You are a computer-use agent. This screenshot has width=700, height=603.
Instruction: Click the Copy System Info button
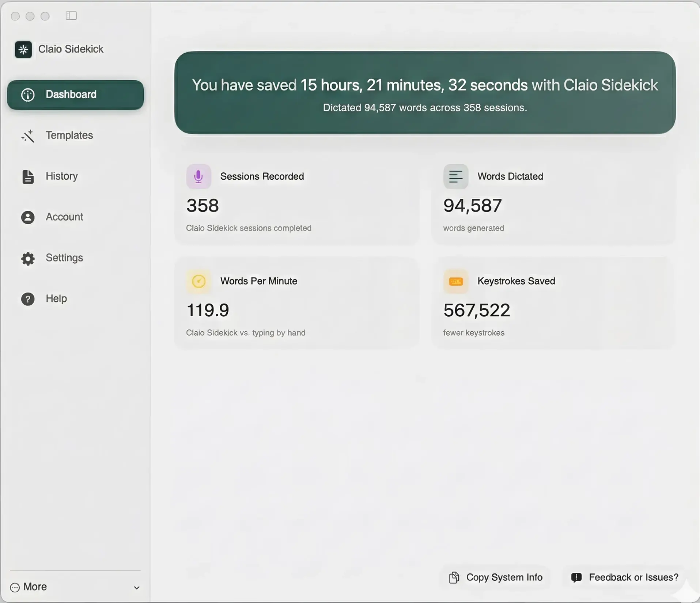click(495, 577)
